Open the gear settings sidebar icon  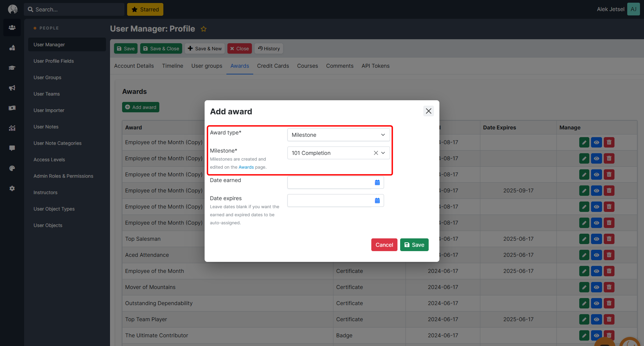click(x=12, y=188)
